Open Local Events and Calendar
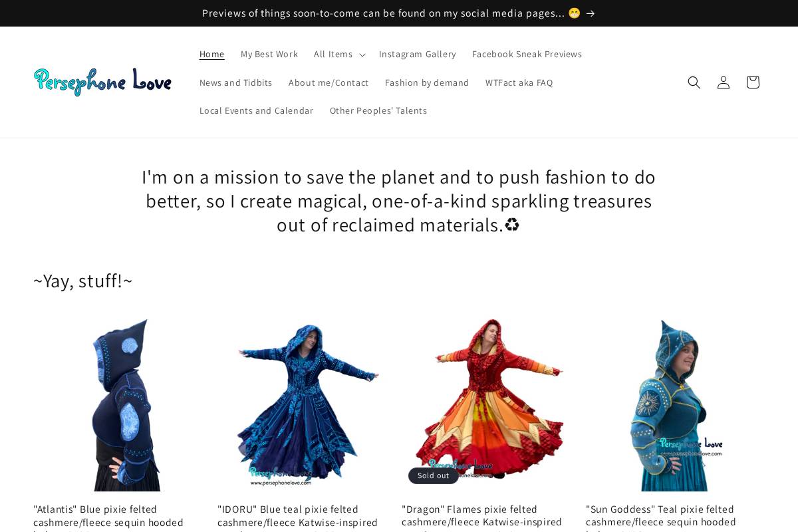The image size is (798, 532). point(257,110)
